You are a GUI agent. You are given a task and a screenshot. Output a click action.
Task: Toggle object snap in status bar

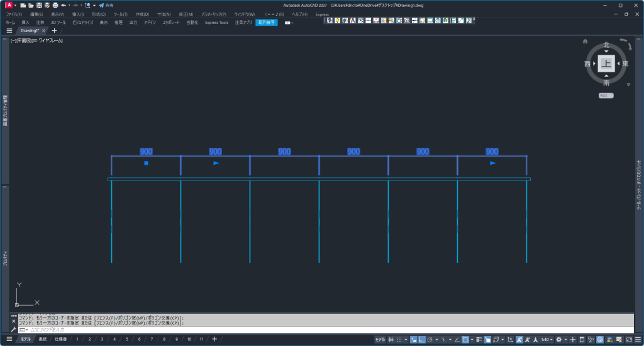click(x=464, y=340)
